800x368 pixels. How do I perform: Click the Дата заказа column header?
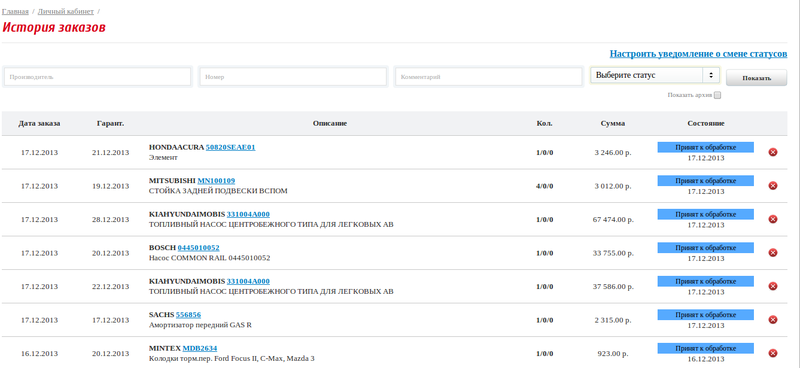[39, 124]
